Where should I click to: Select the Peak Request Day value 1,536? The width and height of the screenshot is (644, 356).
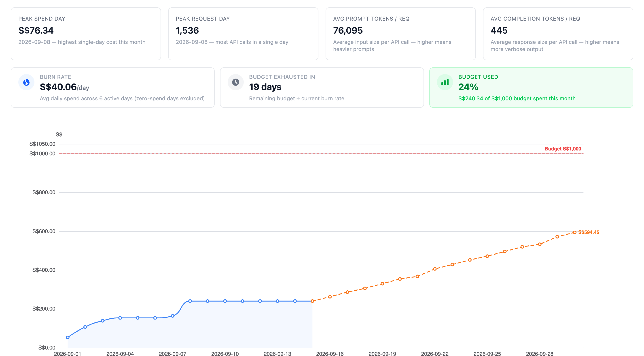(x=187, y=30)
